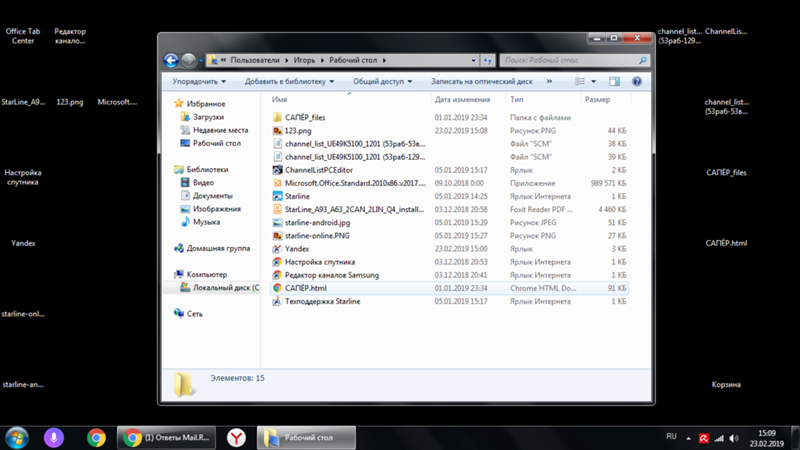800x450 pixels.
Task: Switch to Ответы Mail.R... Chrome taskbar window
Action: [166, 438]
